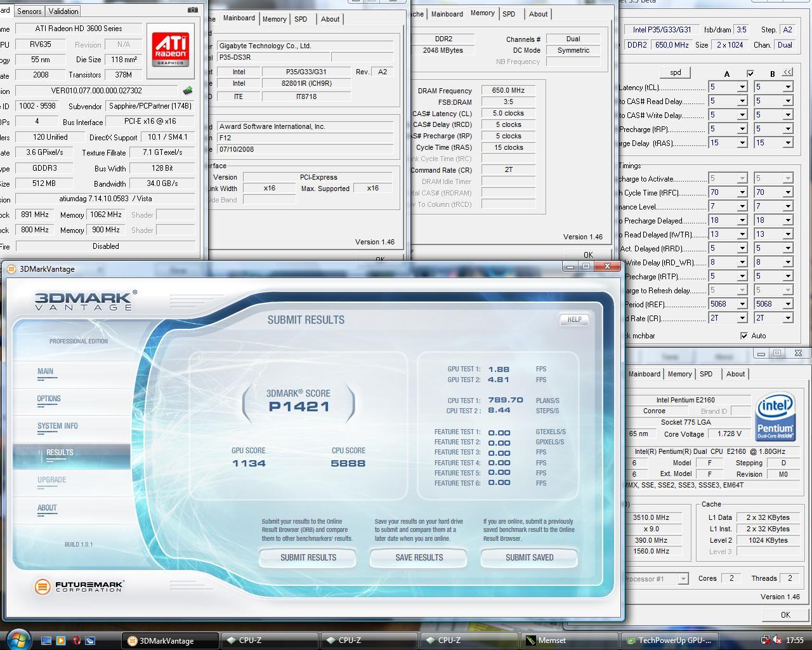Open channel A CAS Latency (tCL) dropdown
The height and width of the screenshot is (650, 812).
[741, 87]
